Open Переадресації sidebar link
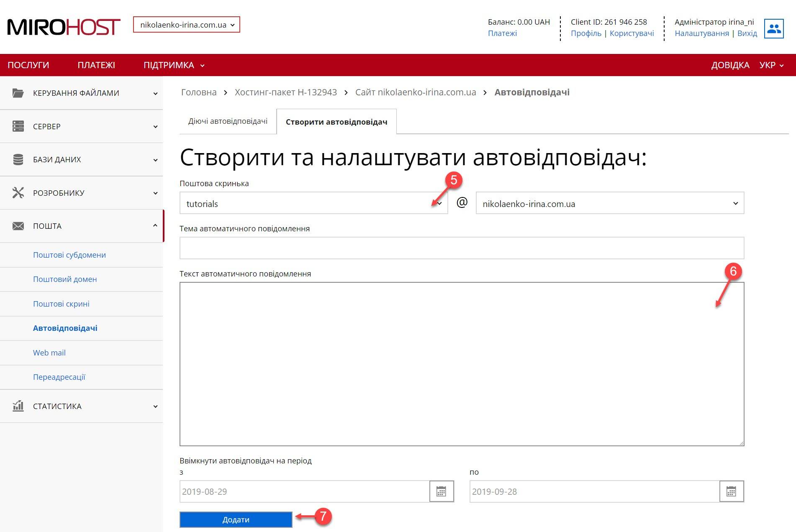Screen dimensions: 796x532 tap(59, 377)
